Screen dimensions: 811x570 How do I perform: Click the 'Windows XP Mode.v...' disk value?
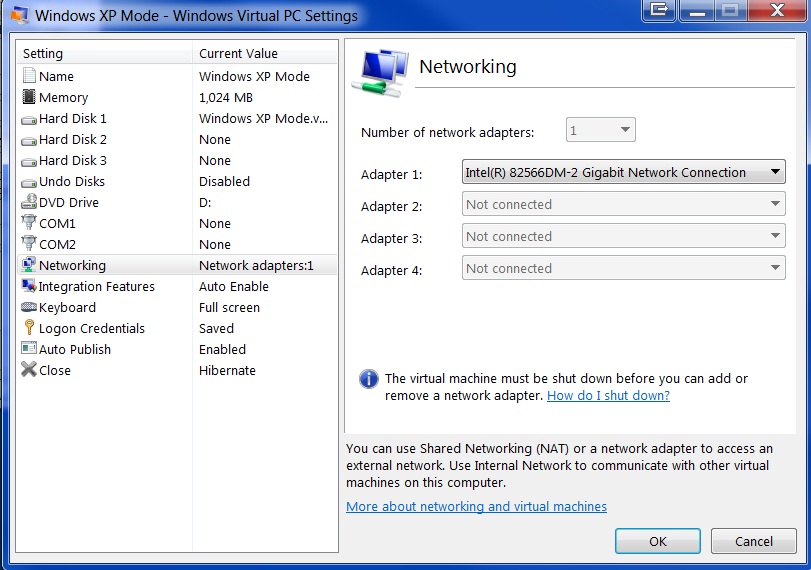click(263, 118)
